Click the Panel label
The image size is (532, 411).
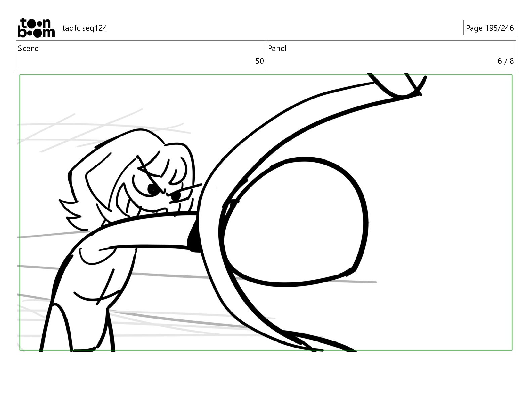tap(277, 48)
